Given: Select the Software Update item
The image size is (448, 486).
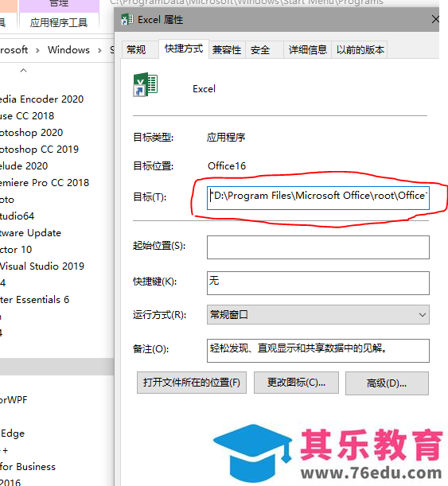Looking at the screenshot, I should [30, 233].
